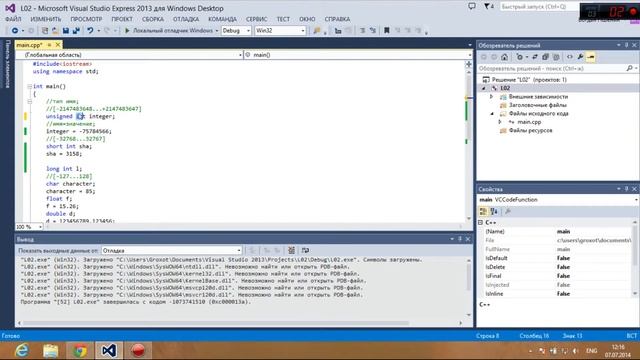Open the Панель элементов side tab
640x360 pixels.
pos(7,64)
